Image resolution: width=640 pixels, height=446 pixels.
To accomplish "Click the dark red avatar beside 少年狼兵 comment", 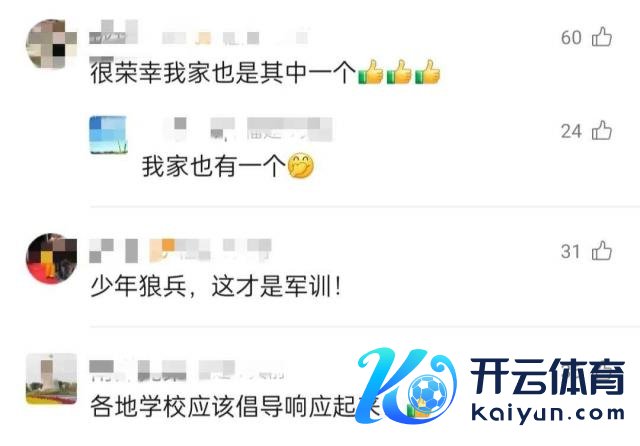I will 51,258.
